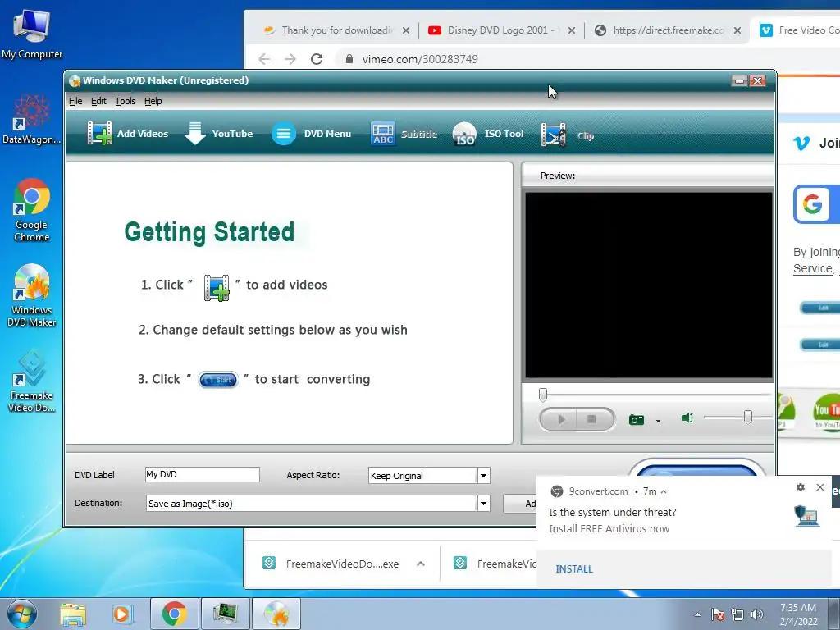Viewport: 840px width, 630px height.
Task: Click the Add Videos toolbar icon
Action: click(x=99, y=134)
